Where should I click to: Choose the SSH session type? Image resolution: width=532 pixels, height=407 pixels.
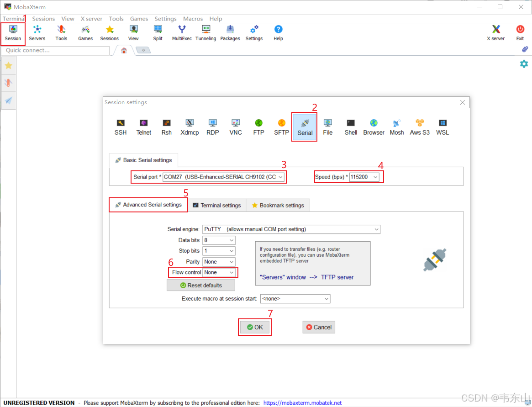121,127
